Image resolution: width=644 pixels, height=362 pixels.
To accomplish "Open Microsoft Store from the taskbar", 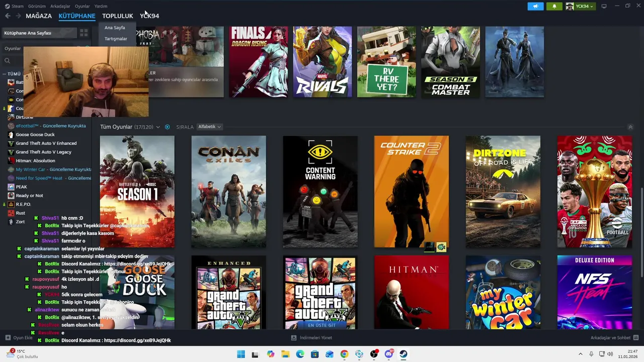I will point(314,354).
